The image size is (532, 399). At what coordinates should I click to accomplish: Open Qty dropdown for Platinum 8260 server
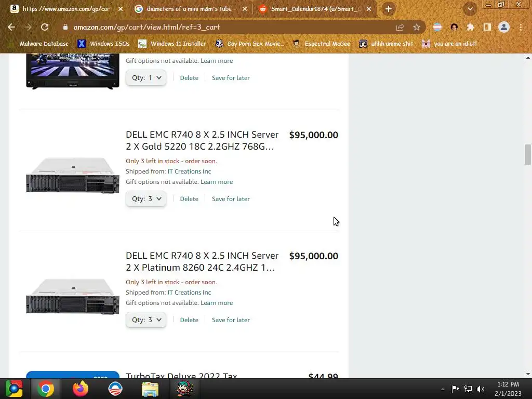point(146,320)
